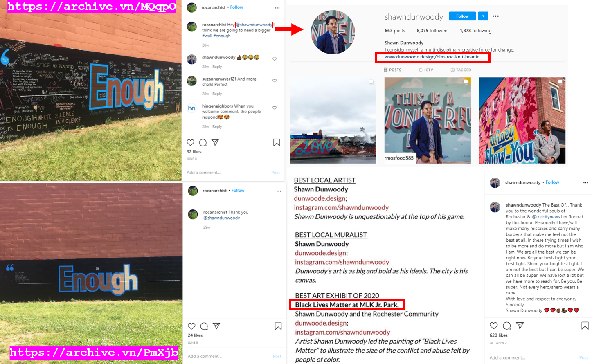The height and width of the screenshot is (364, 592).
Task: Bookmark shawndunwoody's Best Of post
Action: point(585,326)
